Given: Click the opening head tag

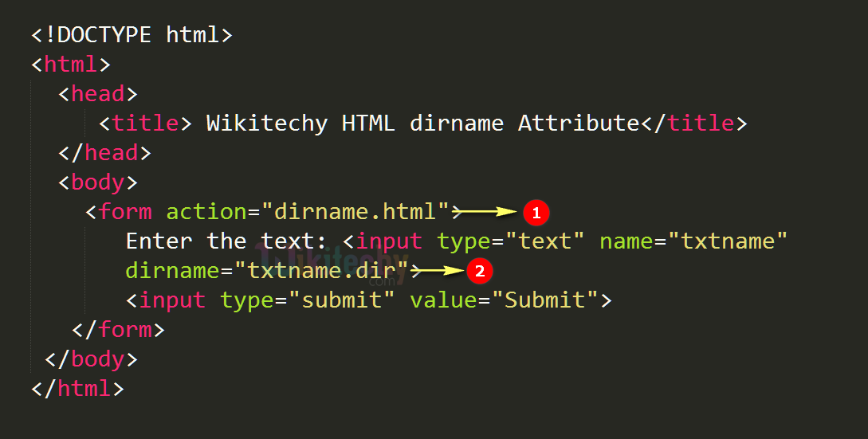Looking at the screenshot, I should coord(98,93).
